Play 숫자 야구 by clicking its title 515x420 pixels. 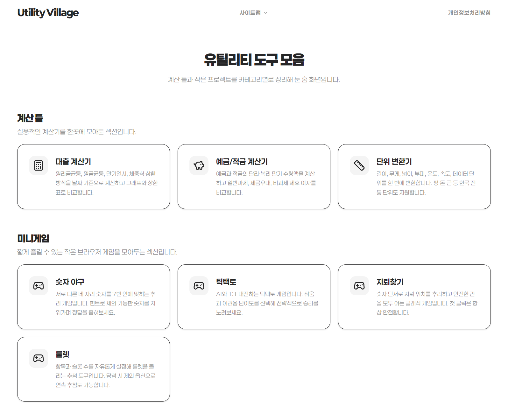pos(70,282)
